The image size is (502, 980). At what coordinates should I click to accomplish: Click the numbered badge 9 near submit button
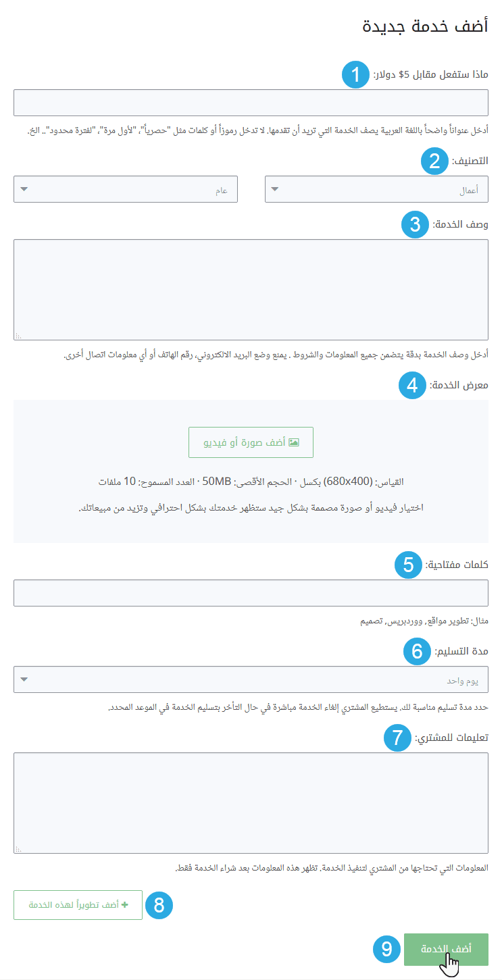386,949
